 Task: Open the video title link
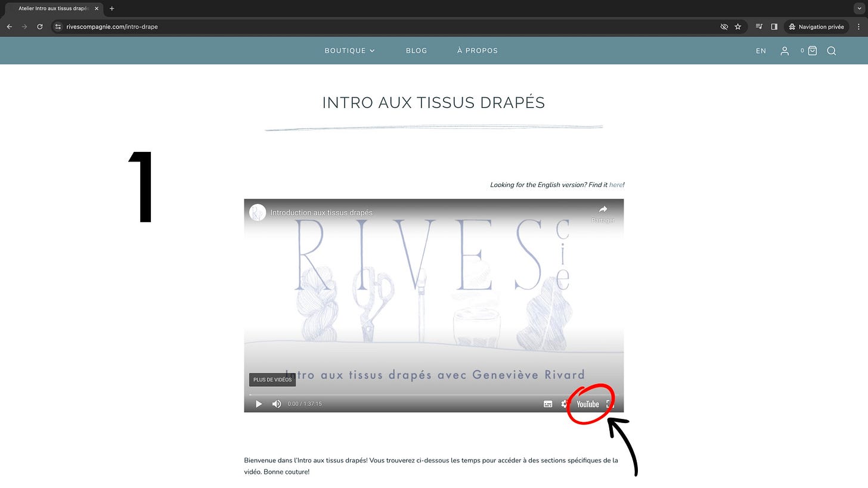click(x=321, y=213)
